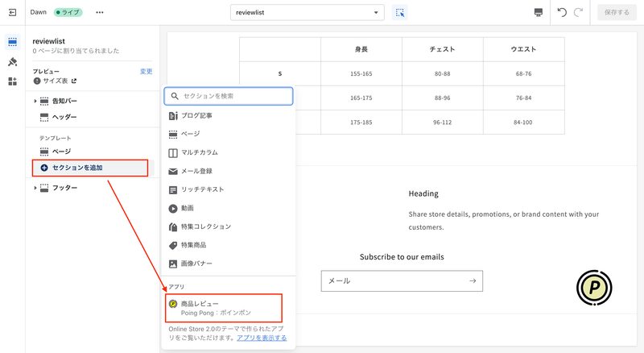Focus the セクションを検索 search field

click(229, 96)
